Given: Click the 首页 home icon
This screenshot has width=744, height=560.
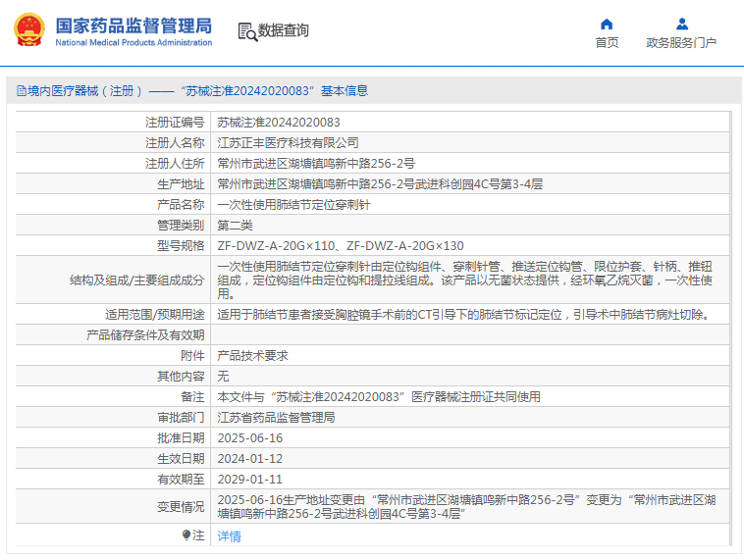Looking at the screenshot, I should tap(607, 24).
